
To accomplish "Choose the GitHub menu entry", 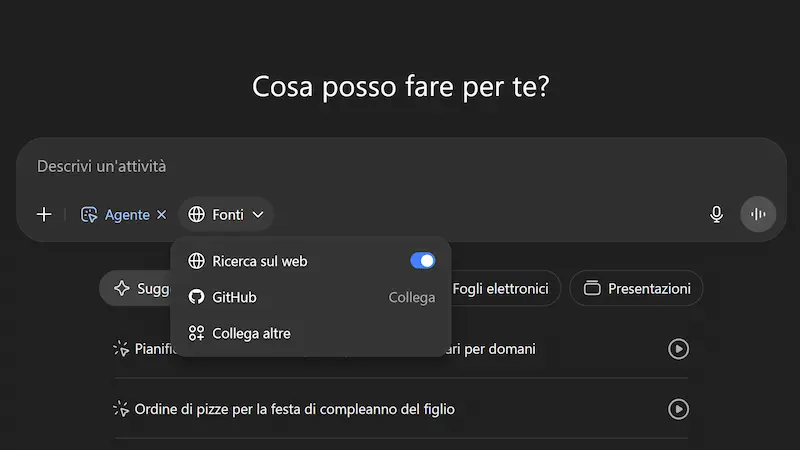I will pyautogui.click(x=311, y=297).
